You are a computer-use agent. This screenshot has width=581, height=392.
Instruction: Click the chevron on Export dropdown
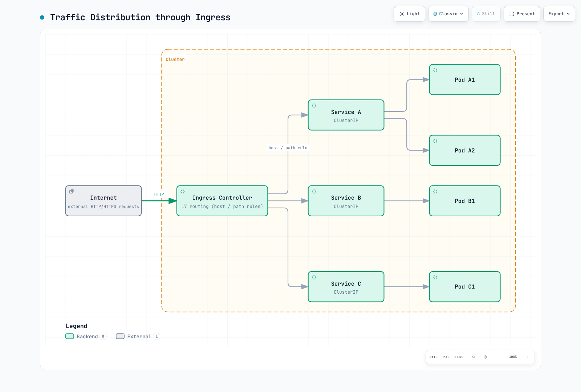(568, 14)
